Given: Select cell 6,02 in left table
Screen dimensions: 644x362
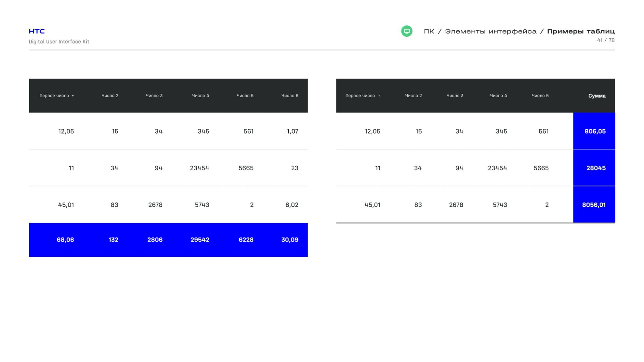Looking at the screenshot, I should pyautogui.click(x=292, y=205).
